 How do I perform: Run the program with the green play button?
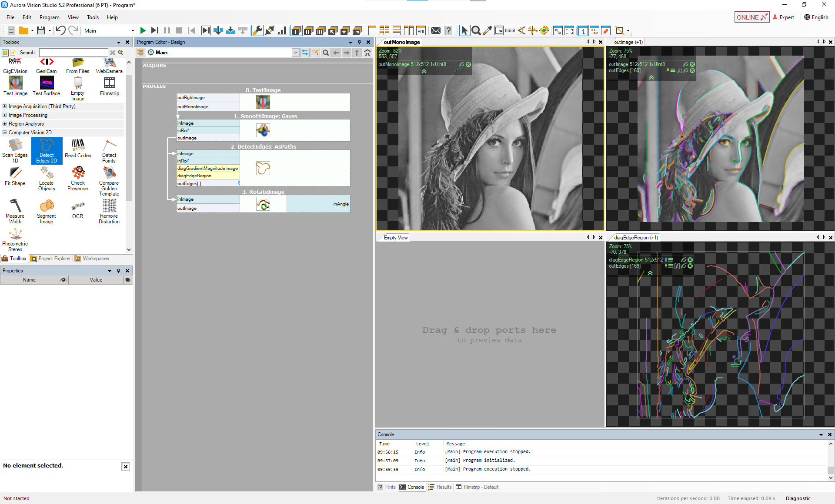click(x=143, y=30)
